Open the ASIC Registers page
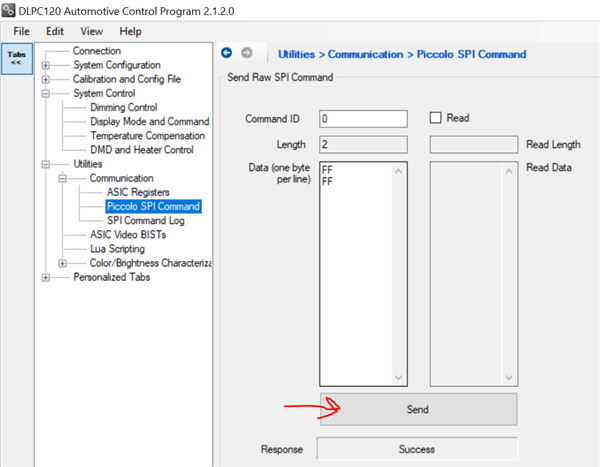Image resolution: width=600 pixels, height=467 pixels. pos(138,193)
